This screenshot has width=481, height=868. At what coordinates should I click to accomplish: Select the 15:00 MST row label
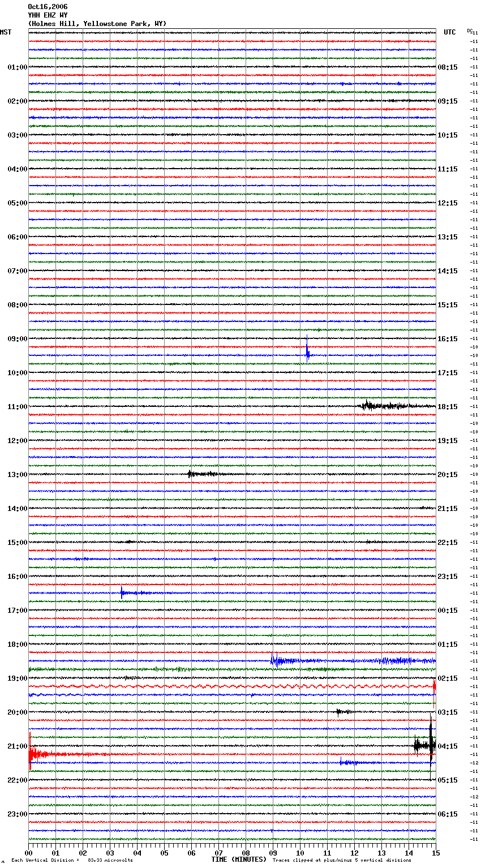(18, 543)
